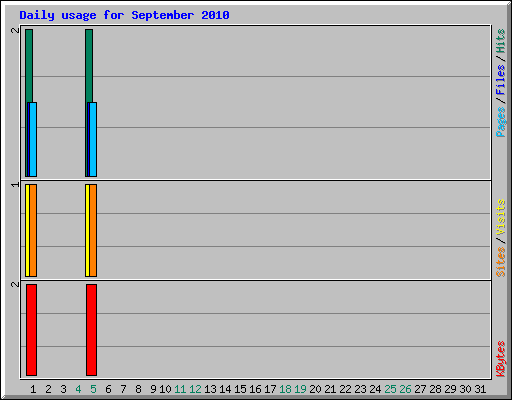Click the yellow Visits bar for day 1
Screen dimensions: 512x400
(27, 230)
